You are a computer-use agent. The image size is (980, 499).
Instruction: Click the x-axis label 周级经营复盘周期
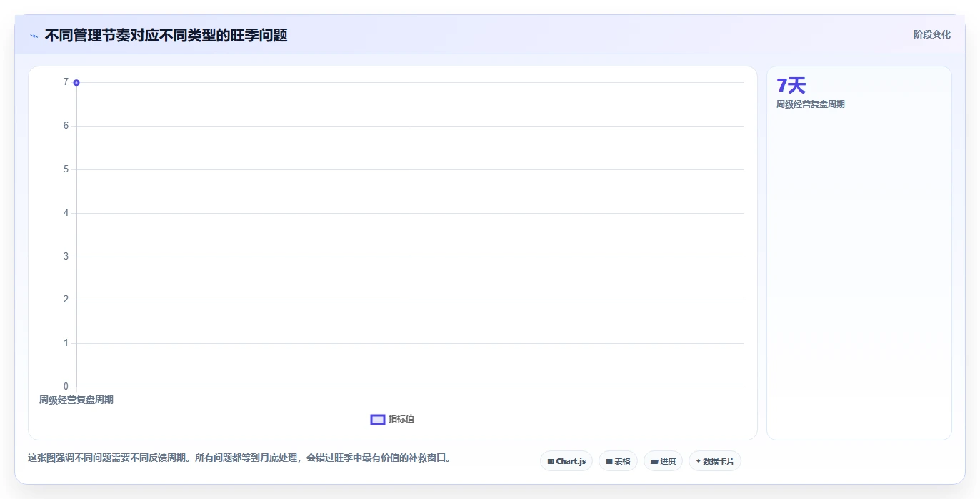76,400
